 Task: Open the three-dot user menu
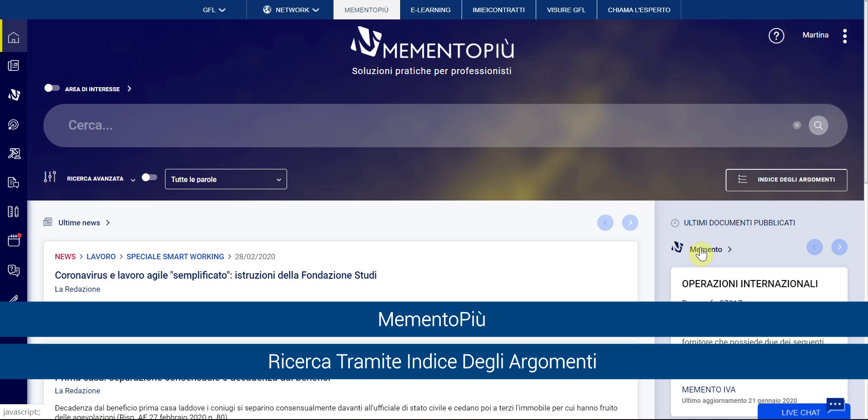(844, 36)
